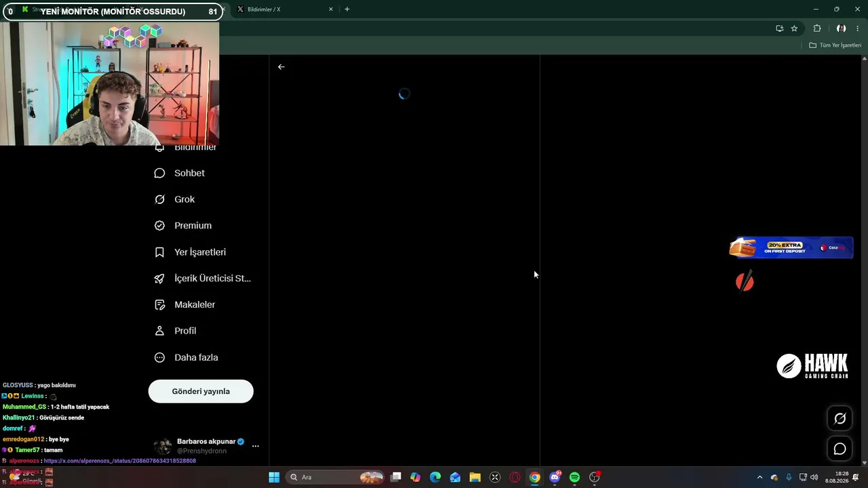Viewport: 868px width, 488px height.
Task: Open account options three-dot menu for Barbaros akpunar
Action: click(256, 446)
